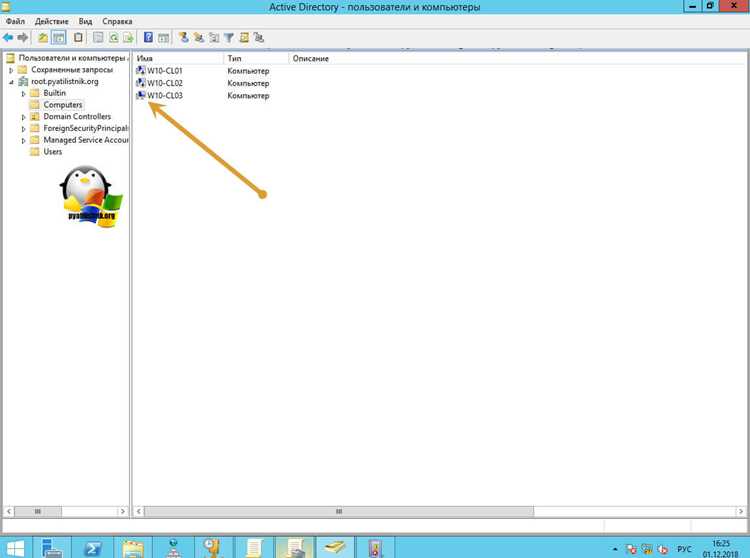Image resolution: width=750 pixels, height=558 pixels.
Task: Click the W10-CL02 computer icon
Action: click(141, 83)
